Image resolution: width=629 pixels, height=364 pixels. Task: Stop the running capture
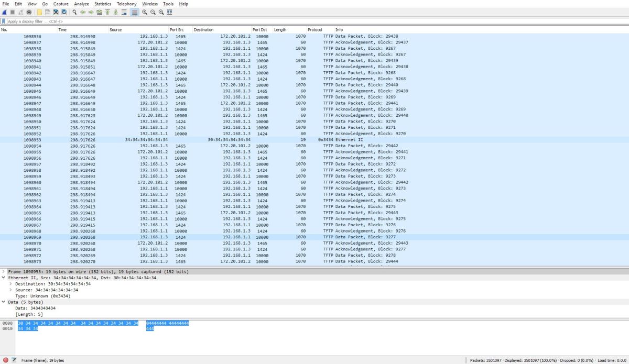pyautogui.click(x=13, y=12)
